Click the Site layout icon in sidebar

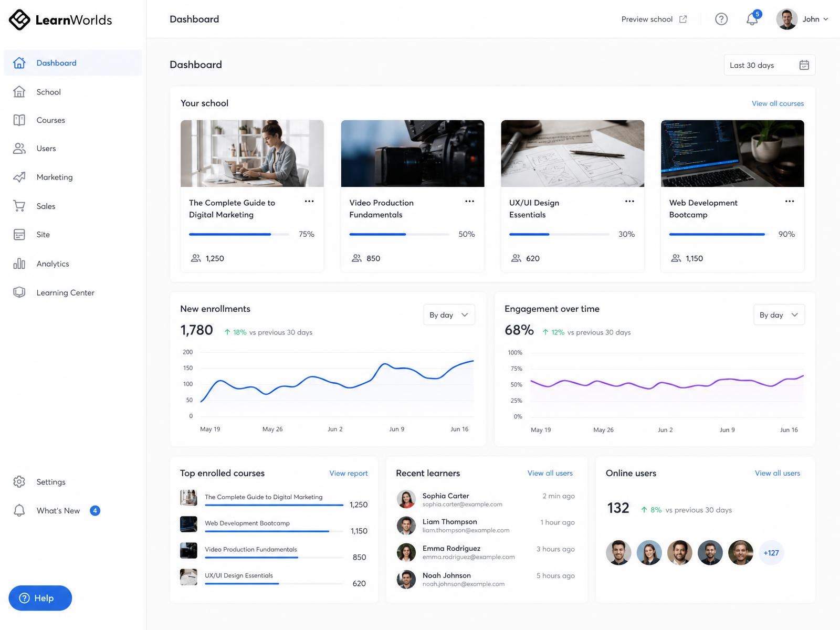(19, 235)
